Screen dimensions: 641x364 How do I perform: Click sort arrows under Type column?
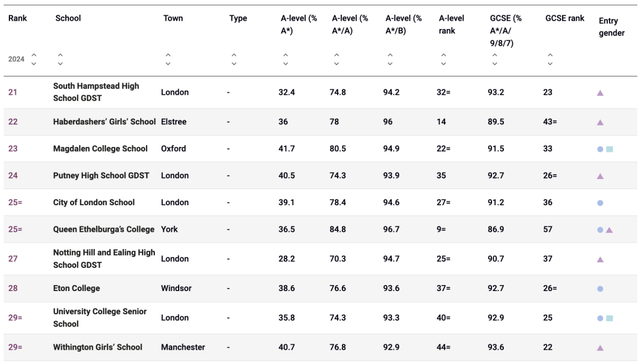(x=234, y=59)
